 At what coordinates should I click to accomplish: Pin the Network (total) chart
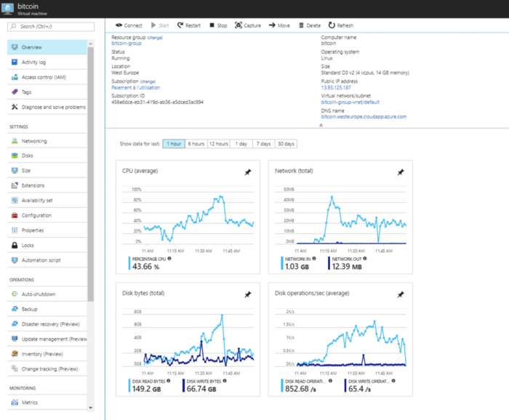pos(401,172)
